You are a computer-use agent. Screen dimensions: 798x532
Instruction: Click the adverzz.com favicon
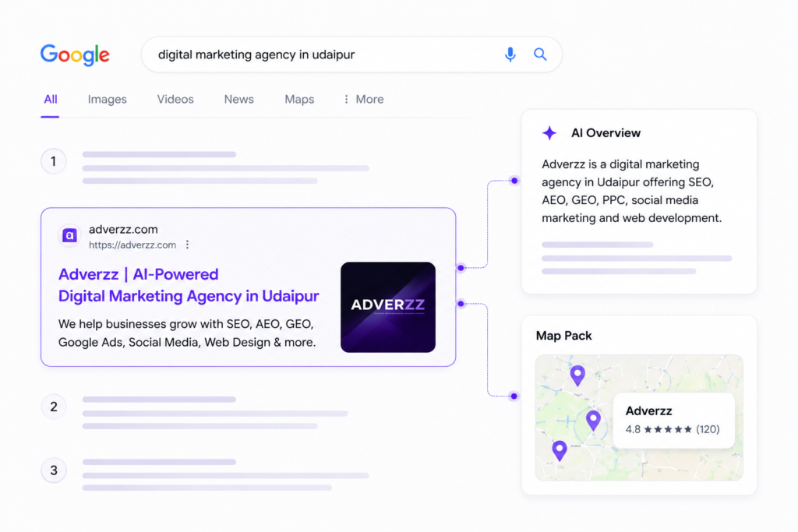point(69,235)
